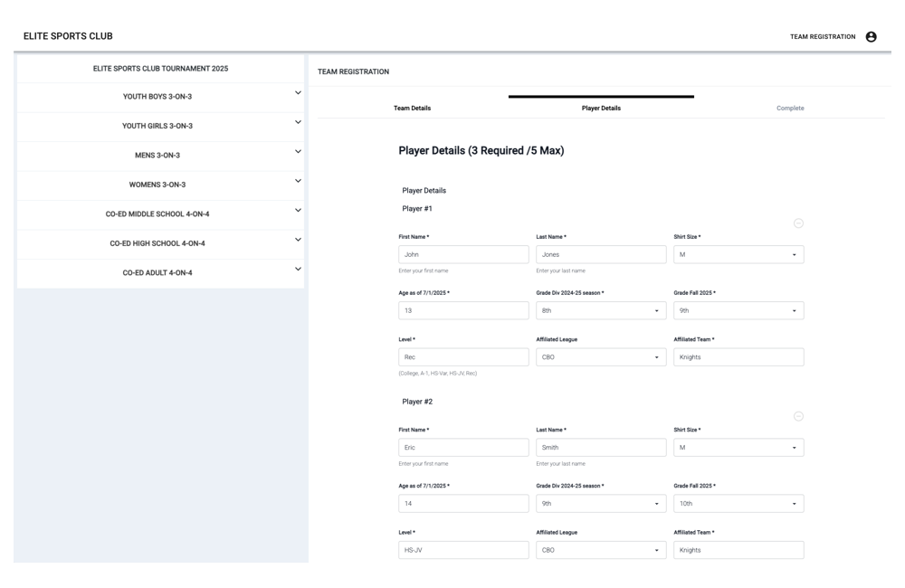Click the user account icon
The width and height of the screenshot is (905, 588).
(x=871, y=37)
